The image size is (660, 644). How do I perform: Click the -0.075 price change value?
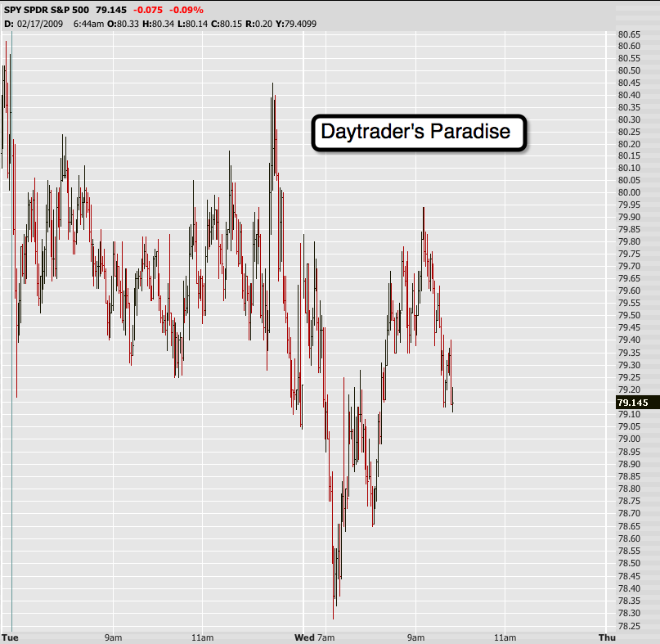pyautogui.click(x=148, y=10)
